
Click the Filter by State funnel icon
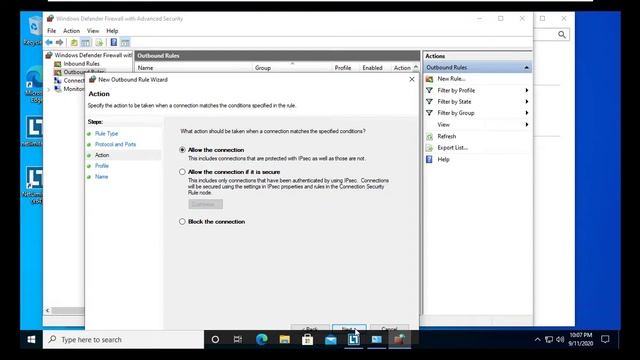tap(429, 102)
